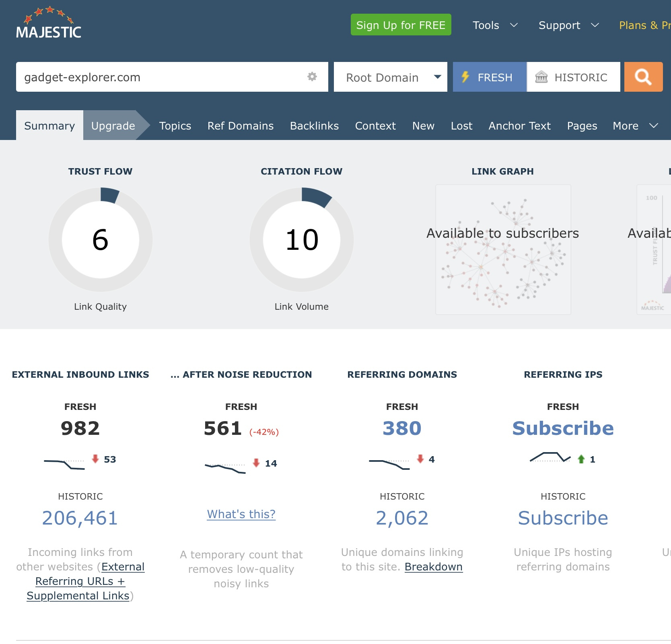Click the orange search magnifier button
671x644 pixels.
coord(643,77)
